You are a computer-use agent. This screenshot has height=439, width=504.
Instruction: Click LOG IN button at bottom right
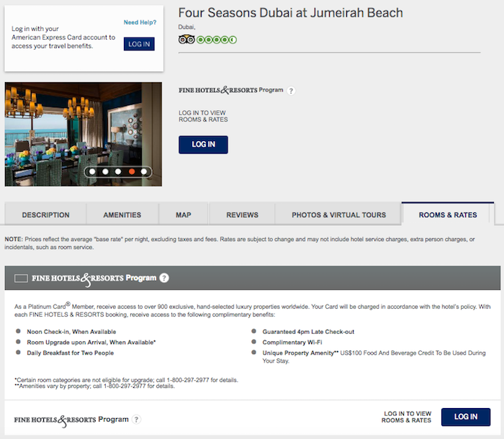[x=466, y=417]
